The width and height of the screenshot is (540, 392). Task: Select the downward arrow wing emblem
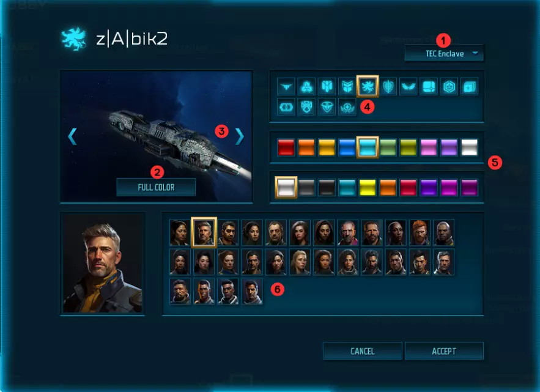pyautogui.click(x=286, y=86)
